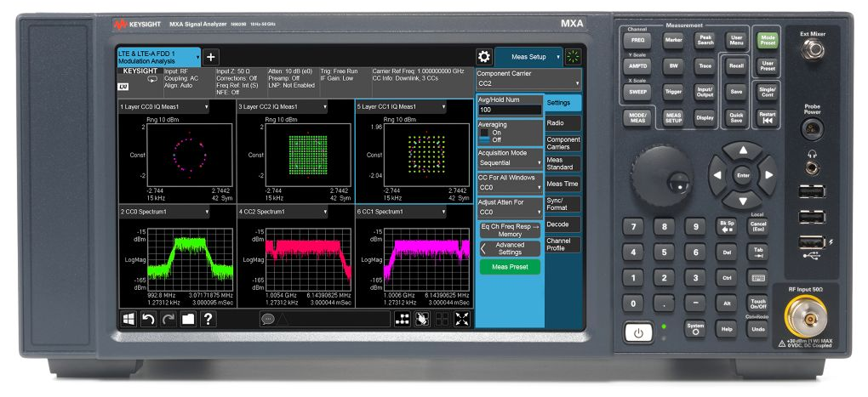Open the gear system settings icon

(x=484, y=57)
